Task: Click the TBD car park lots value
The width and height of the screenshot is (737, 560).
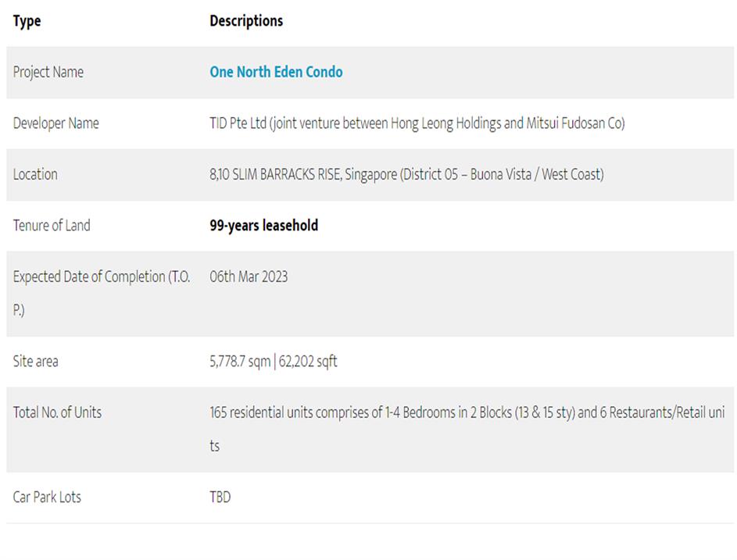Action: 220,498
